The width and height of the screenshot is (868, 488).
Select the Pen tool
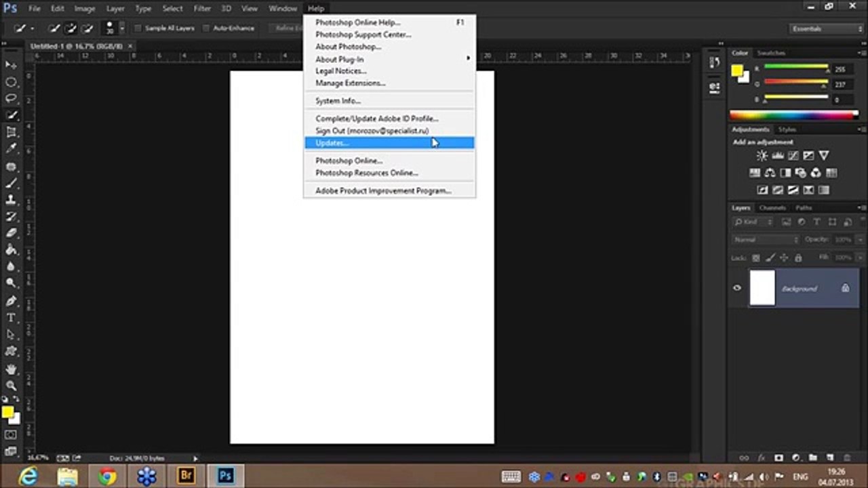tap(11, 302)
